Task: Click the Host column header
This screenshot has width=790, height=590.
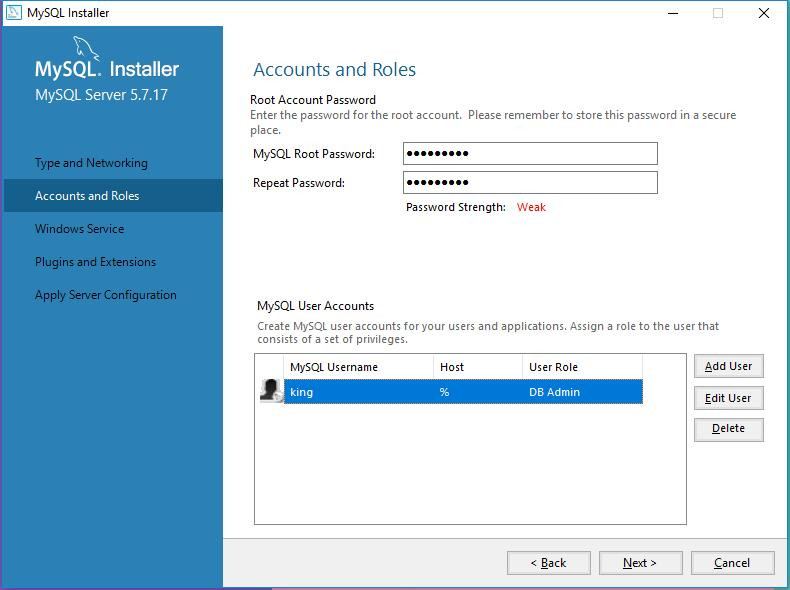Action: pyautogui.click(x=478, y=367)
